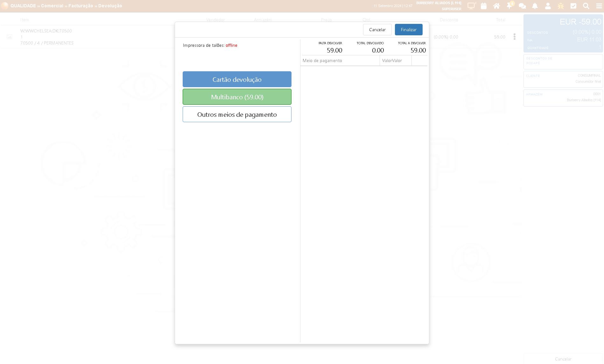The width and height of the screenshot is (604, 364).
Task: Click the BURBERRY ALIADOS [L114] store label
Action: tap(439, 3)
